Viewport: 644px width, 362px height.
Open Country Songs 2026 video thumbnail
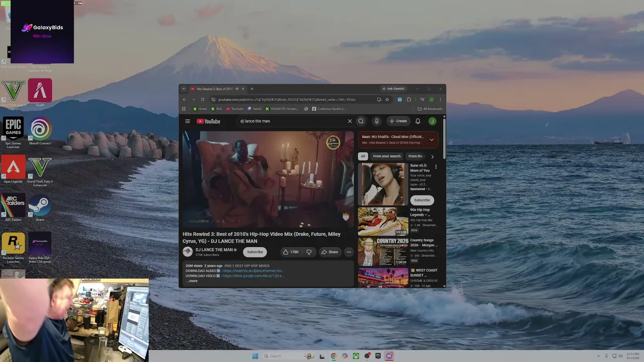(383, 251)
